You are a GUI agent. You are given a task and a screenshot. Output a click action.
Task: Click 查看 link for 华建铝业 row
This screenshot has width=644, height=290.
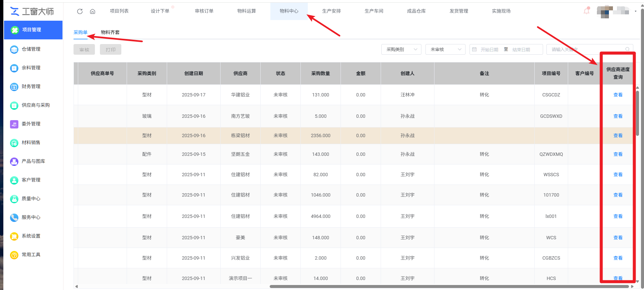click(618, 95)
